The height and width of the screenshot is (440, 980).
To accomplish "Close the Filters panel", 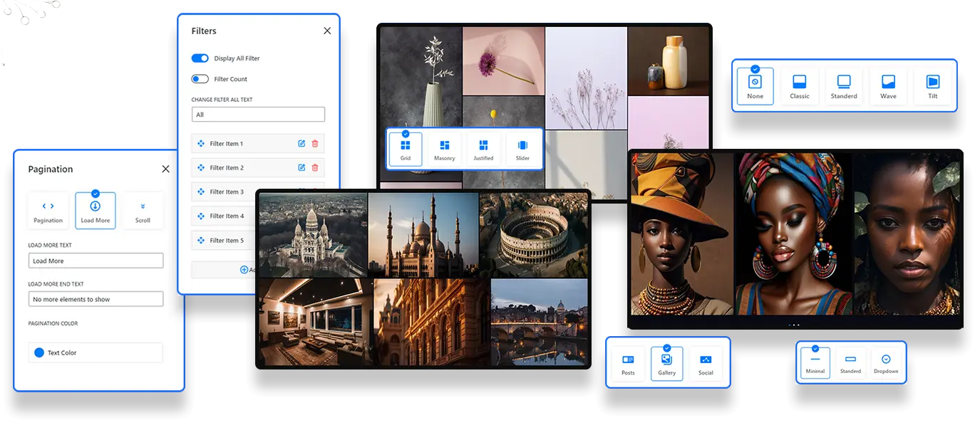I will [x=327, y=31].
